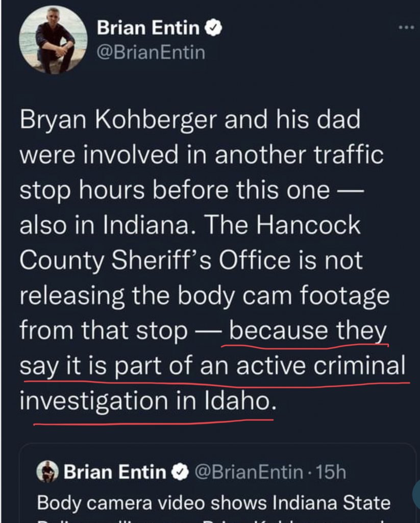The image size is (420, 523).
Task: Tap the blue circular button at right edge
Action: point(415,494)
